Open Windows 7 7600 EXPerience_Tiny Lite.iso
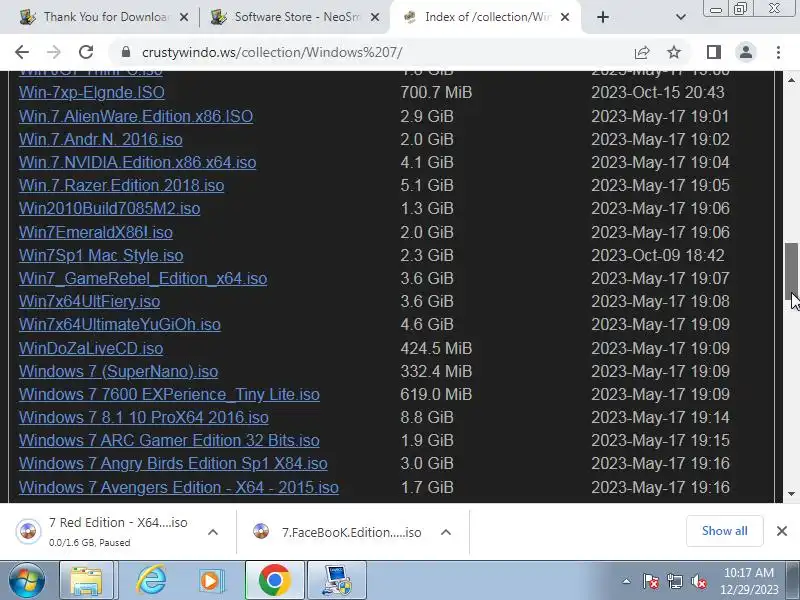The width and height of the screenshot is (800, 600). 169,394
